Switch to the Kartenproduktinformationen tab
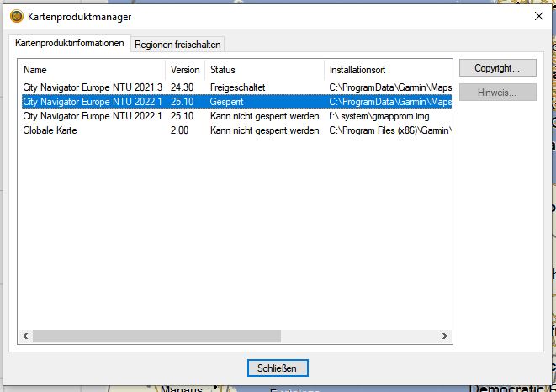Screen dimensions: 556x392 [x=70, y=43]
